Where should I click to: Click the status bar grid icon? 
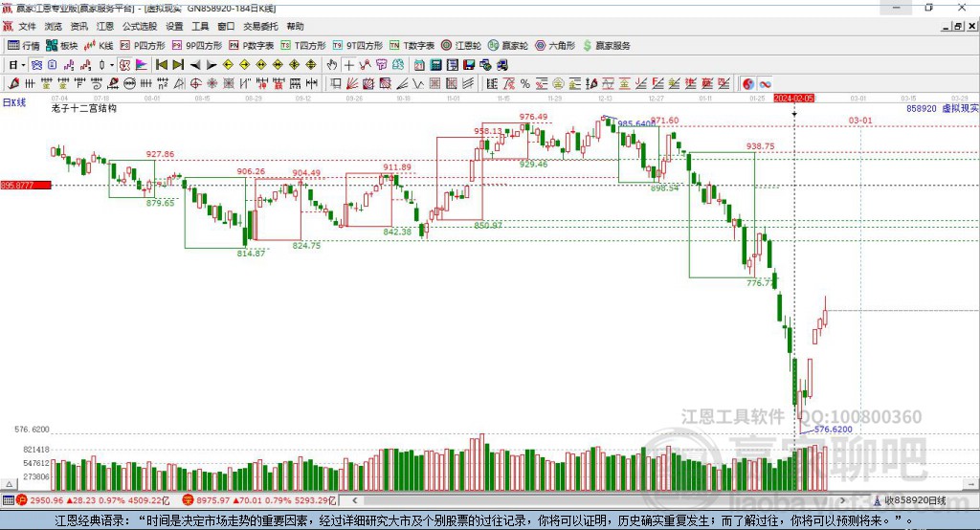point(8,500)
